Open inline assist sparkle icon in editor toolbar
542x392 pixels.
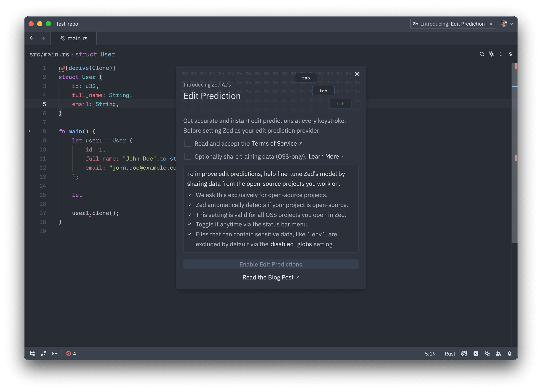point(491,54)
